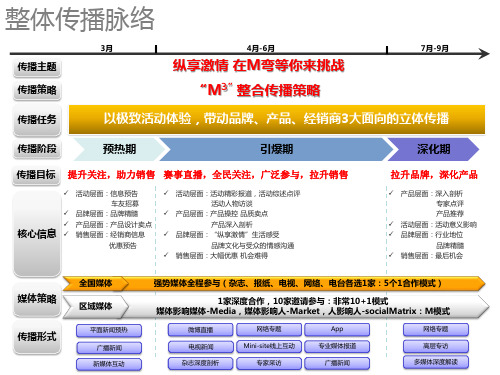Select the 4月-6月 timeline label

pos(261,48)
